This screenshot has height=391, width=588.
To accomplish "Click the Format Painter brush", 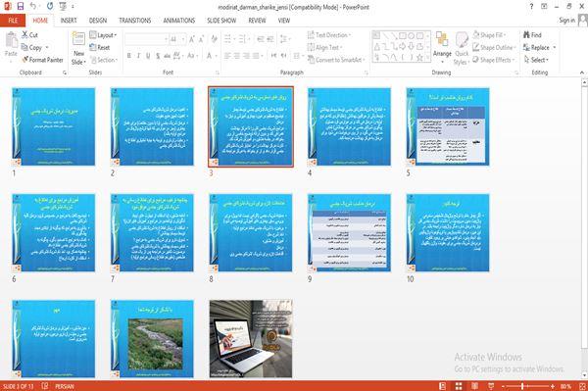I will pos(25,60).
